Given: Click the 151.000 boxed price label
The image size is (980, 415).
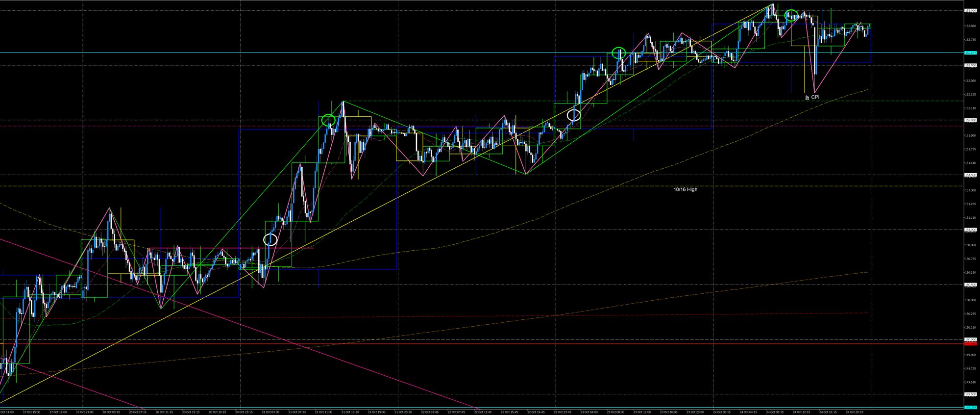Looking at the screenshot, I should [x=970, y=230].
